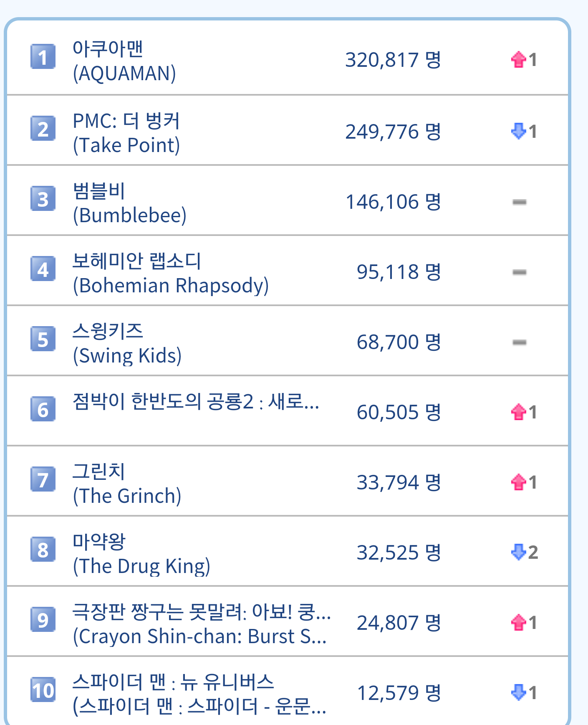Open the Crayon Shin-chan movie entry

click(x=201, y=624)
